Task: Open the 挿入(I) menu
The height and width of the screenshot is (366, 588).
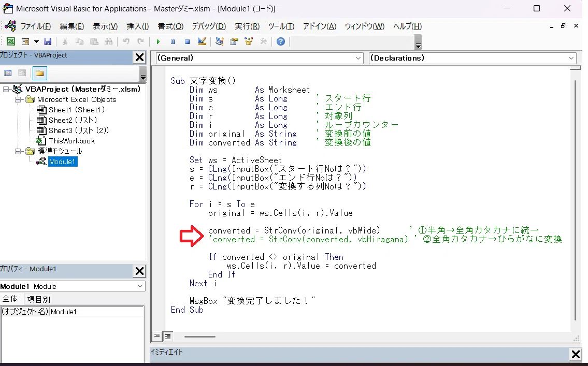Action: 138,26
